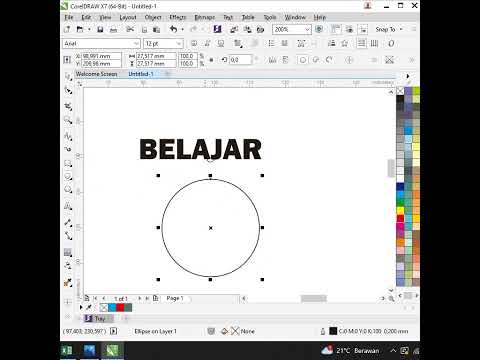Pick the red swatch in document palette
The width and height of the screenshot is (480, 360).
tap(120, 308)
